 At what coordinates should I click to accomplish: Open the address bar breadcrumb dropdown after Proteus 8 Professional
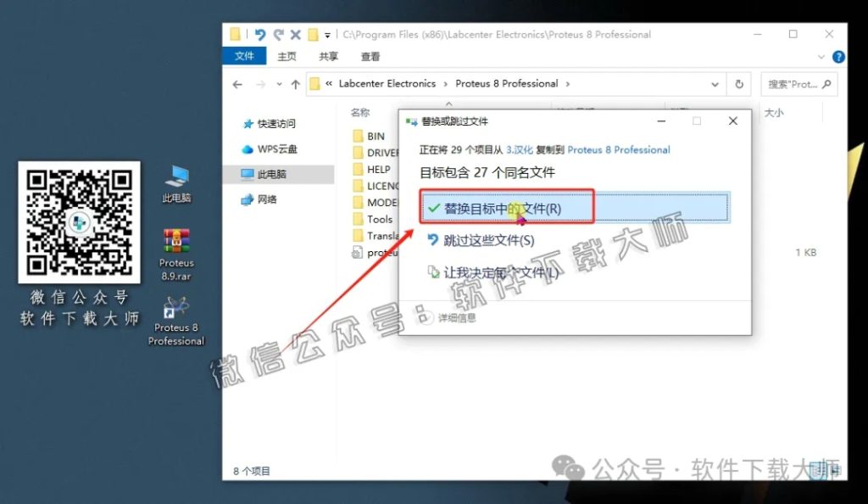[569, 84]
